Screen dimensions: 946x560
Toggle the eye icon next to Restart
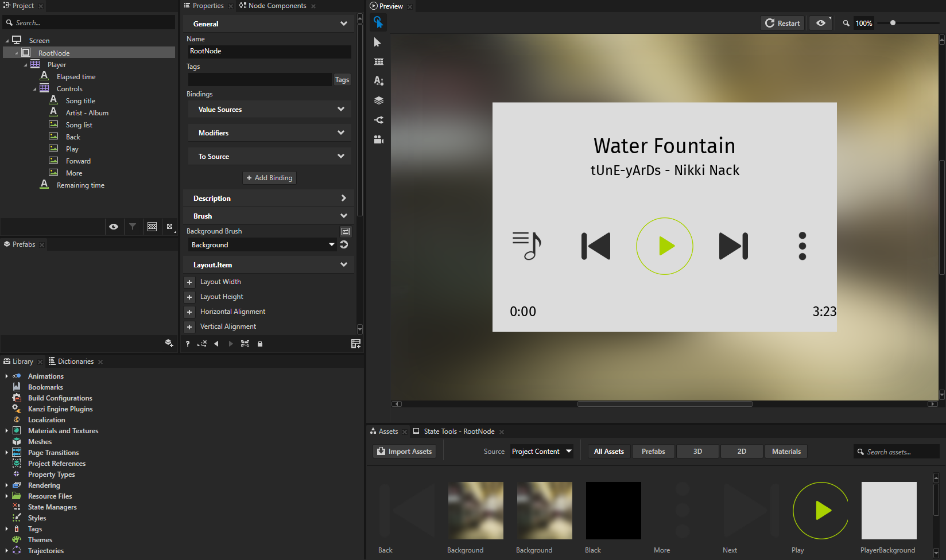[821, 23]
